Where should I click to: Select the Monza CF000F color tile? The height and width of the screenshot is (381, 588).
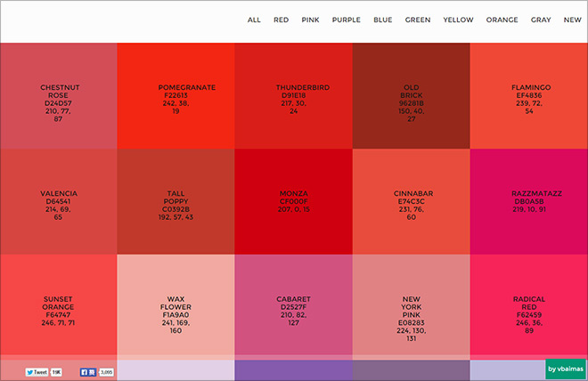[x=294, y=201]
